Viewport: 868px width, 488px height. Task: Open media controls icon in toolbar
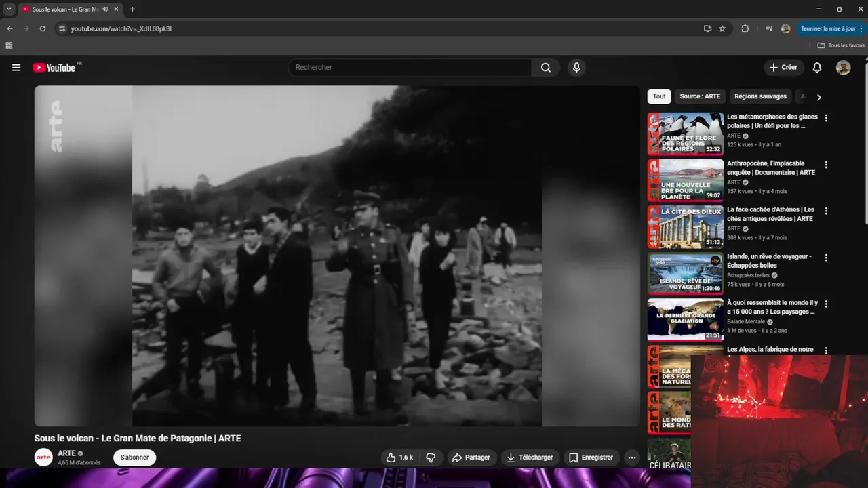tap(769, 28)
